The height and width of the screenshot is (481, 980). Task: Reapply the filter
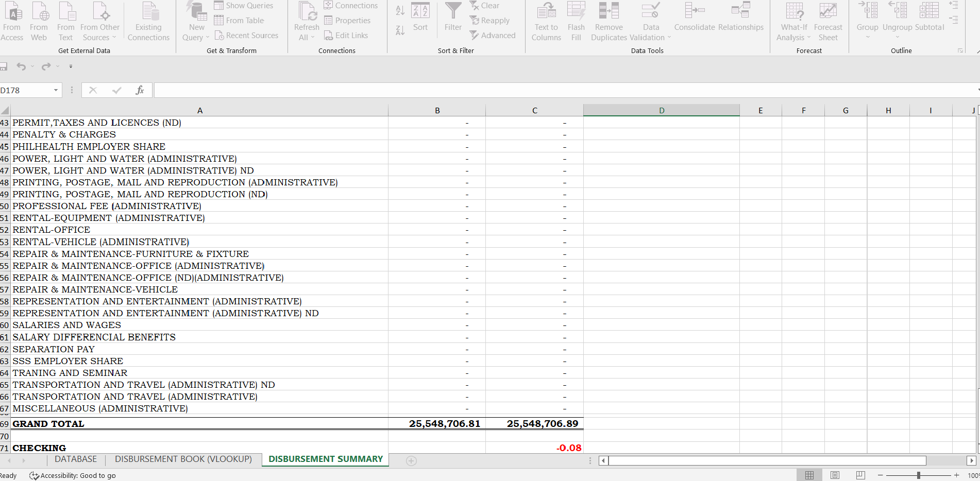click(x=490, y=21)
